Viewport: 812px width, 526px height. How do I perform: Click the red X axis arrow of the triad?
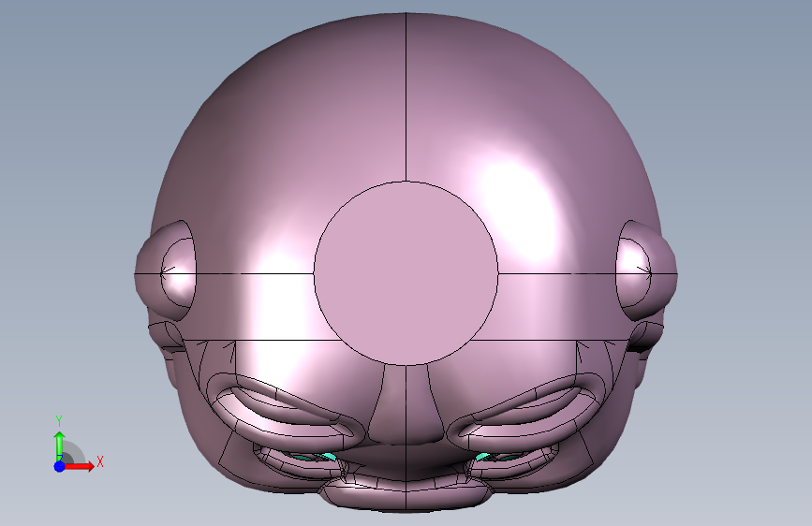[x=79, y=466]
